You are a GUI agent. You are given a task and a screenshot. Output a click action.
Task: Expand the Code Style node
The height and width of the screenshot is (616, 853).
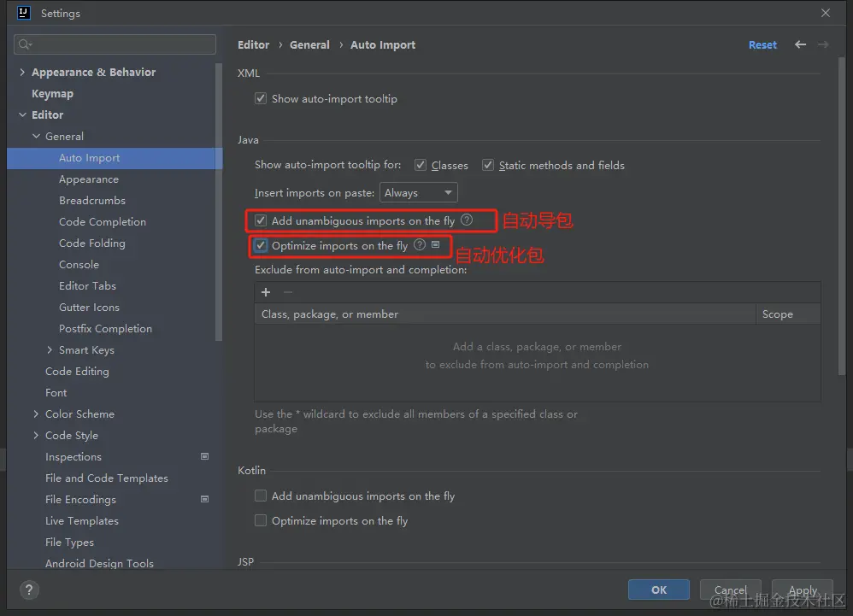[36, 435]
